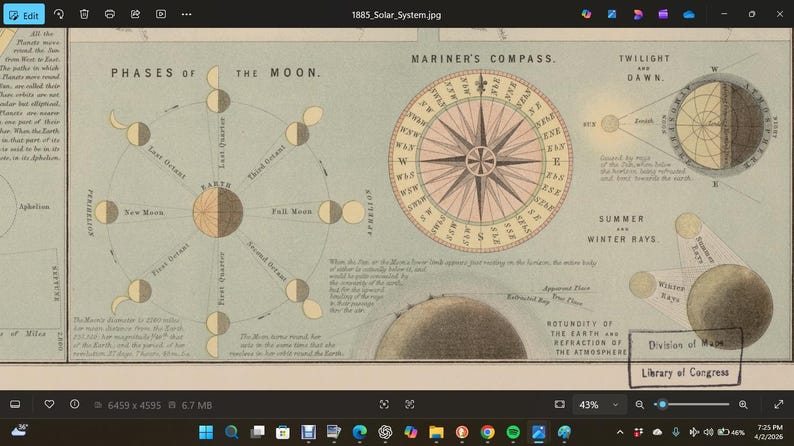Open Windows Search from the taskbar
This screenshot has width=794, height=446.
pos(232,432)
